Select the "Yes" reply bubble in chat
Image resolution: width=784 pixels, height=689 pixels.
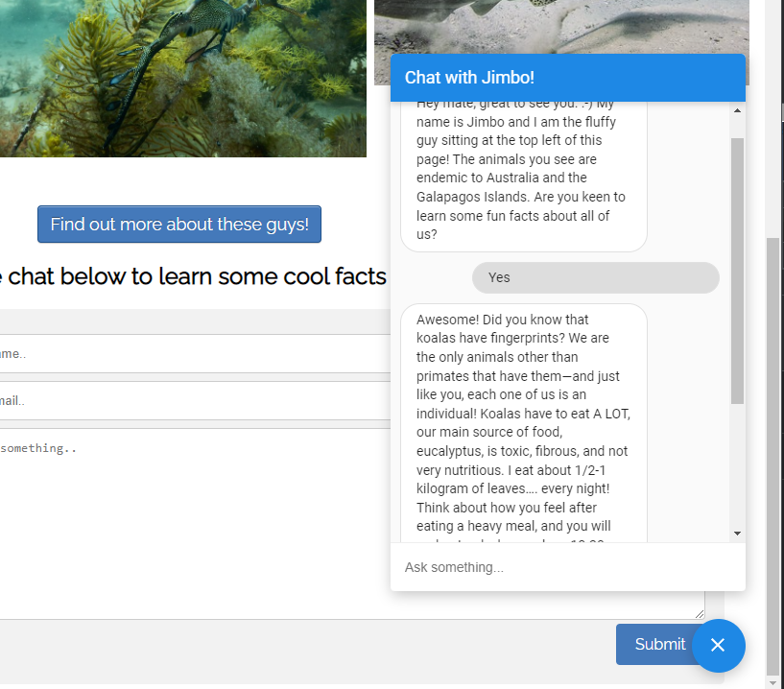point(595,277)
